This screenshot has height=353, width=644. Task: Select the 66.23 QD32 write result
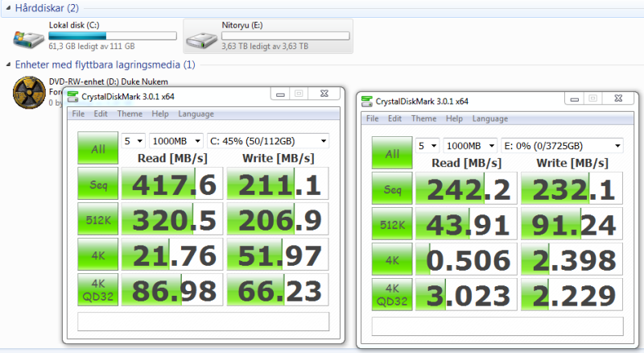click(278, 290)
